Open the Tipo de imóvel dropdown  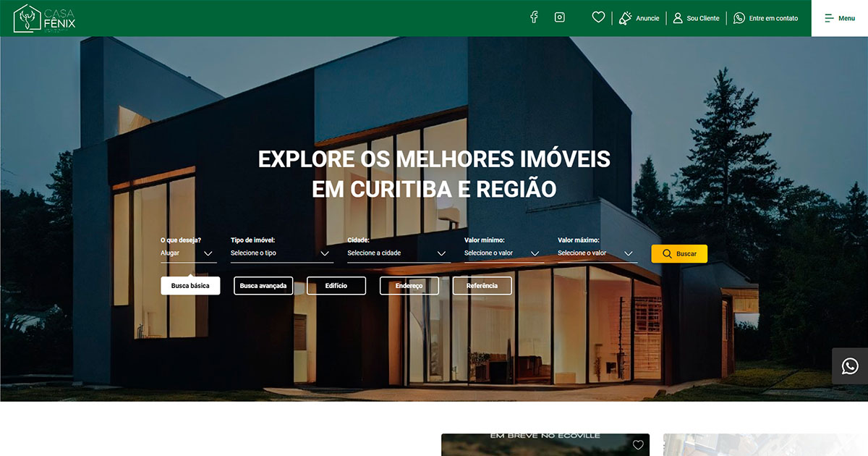tap(282, 253)
